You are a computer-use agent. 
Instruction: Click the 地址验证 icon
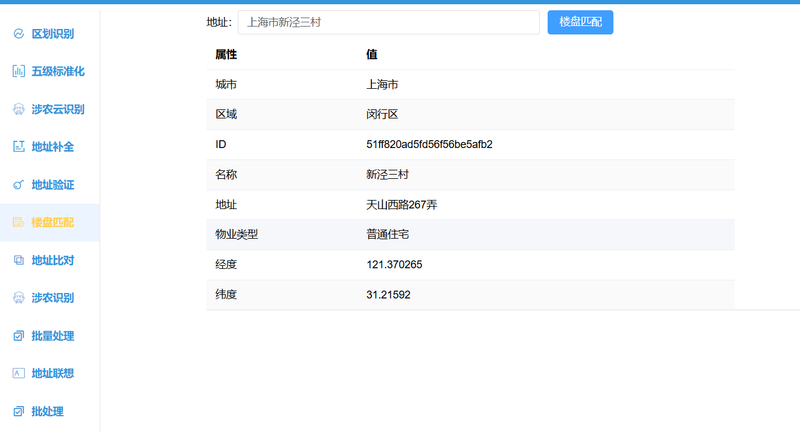[x=18, y=185]
